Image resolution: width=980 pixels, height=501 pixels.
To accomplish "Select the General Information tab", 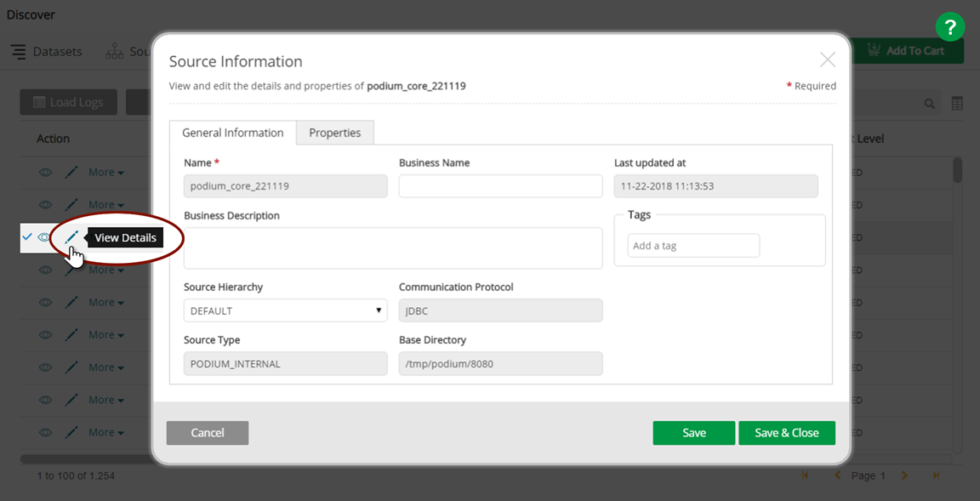I will pyautogui.click(x=232, y=133).
